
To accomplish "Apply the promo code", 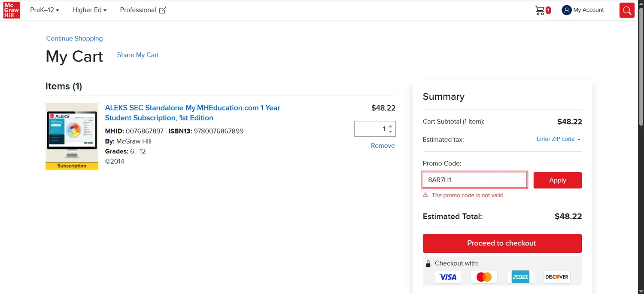I will tap(557, 180).
